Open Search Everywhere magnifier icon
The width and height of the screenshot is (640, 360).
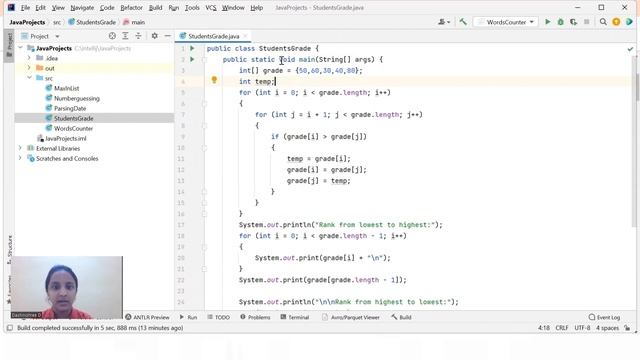click(603, 22)
